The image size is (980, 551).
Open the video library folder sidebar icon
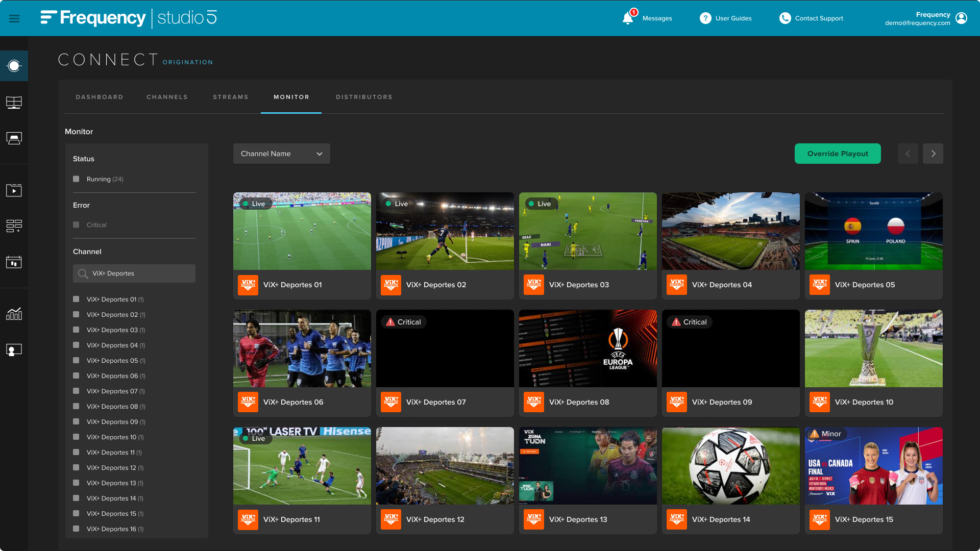tap(14, 190)
